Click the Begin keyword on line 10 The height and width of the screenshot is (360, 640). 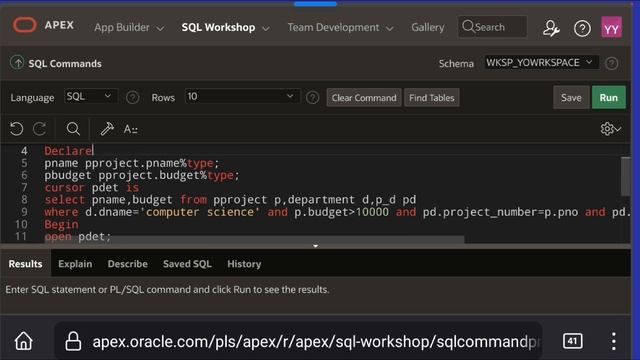[x=61, y=224]
